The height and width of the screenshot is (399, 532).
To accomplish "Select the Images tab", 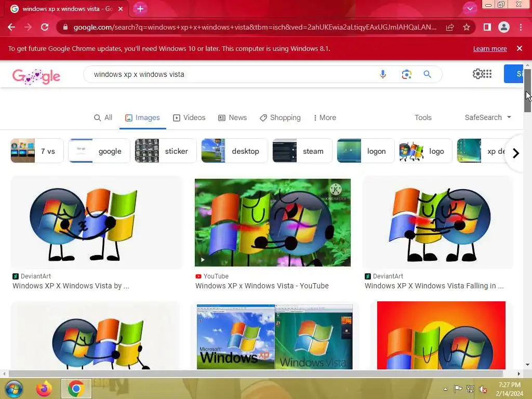I will tap(142, 118).
